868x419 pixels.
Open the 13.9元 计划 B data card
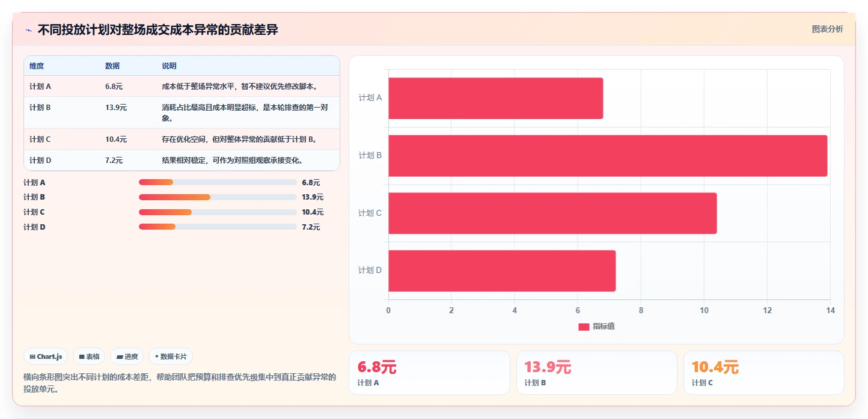click(x=596, y=373)
